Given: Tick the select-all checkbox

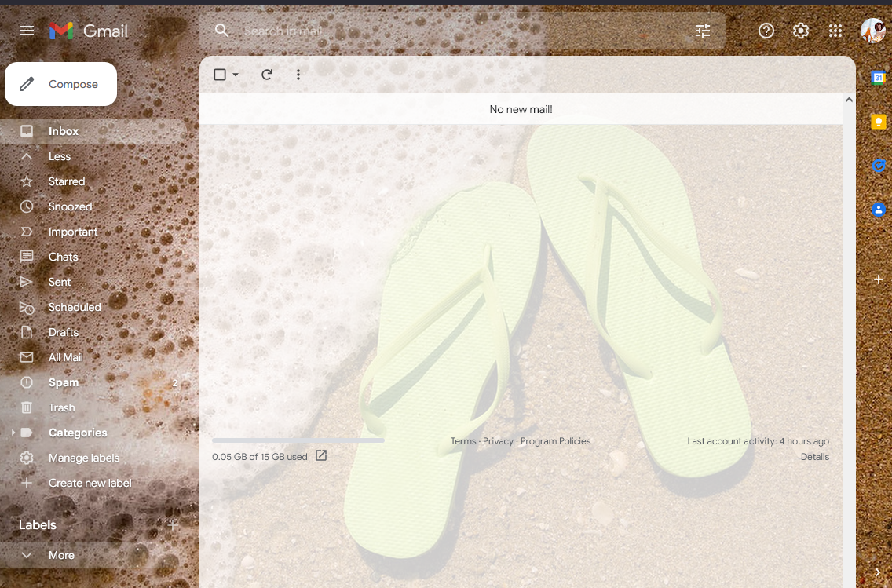Looking at the screenshot, I should coord(220,75).
